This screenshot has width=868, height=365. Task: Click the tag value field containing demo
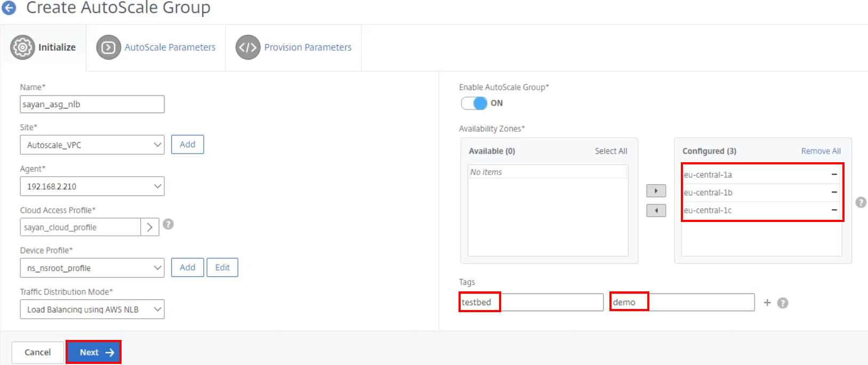(x=683, y=303)
